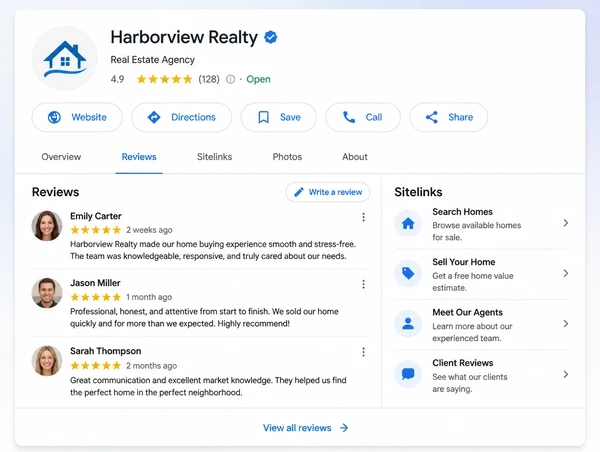Expand the Search Homes sitelink chevron

pyautogui.click(x=566, y=223)
